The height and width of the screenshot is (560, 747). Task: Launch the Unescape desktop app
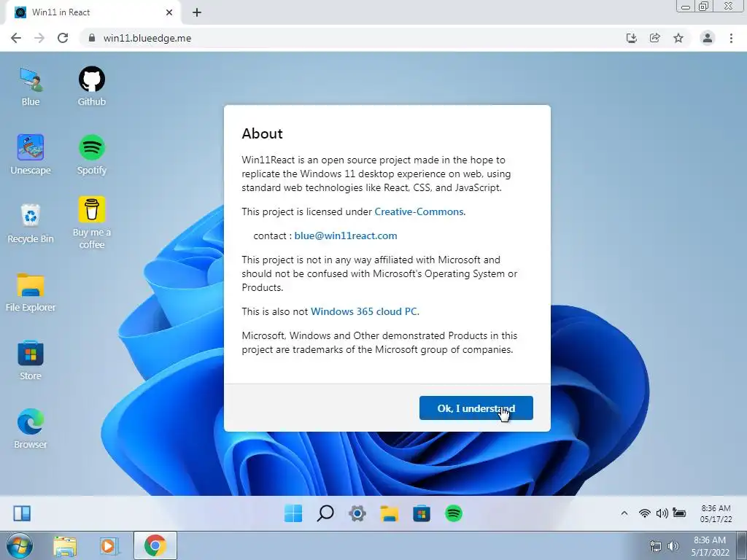coord(31,155)
